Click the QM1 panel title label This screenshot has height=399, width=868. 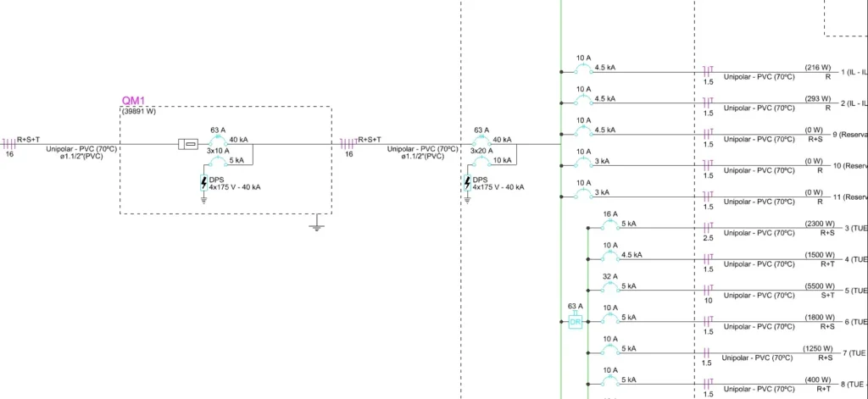coord(134,100)
